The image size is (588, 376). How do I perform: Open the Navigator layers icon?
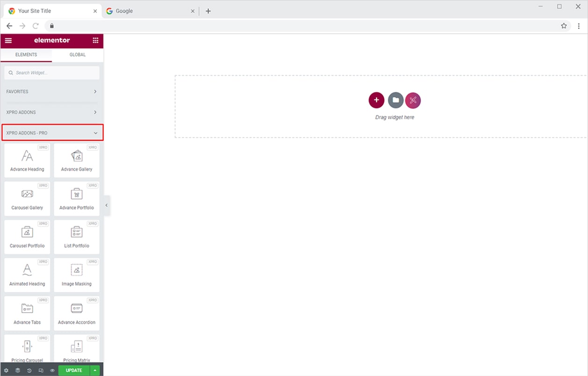18,370
